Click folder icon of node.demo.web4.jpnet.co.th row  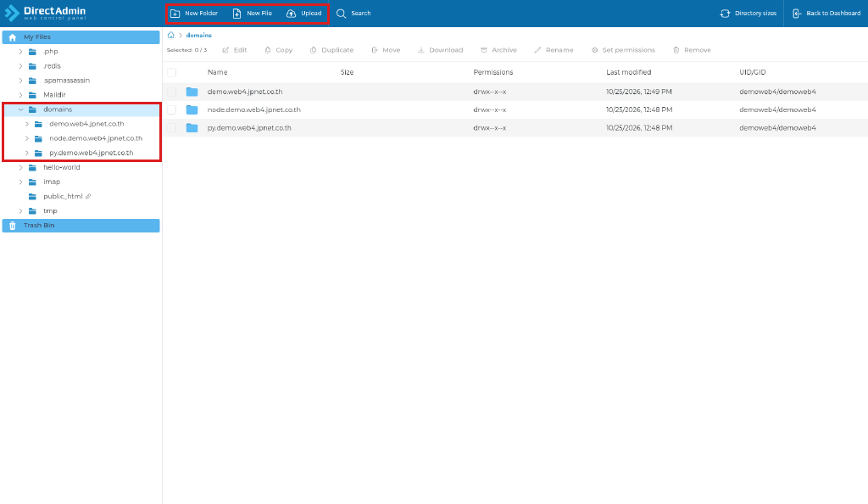(x=192, y=109)
